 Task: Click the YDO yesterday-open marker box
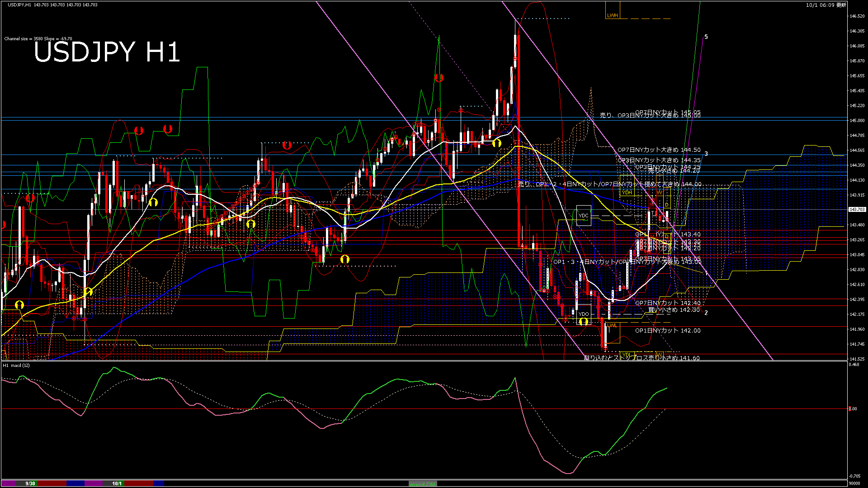pyautogui.click(x=584, y=314)
